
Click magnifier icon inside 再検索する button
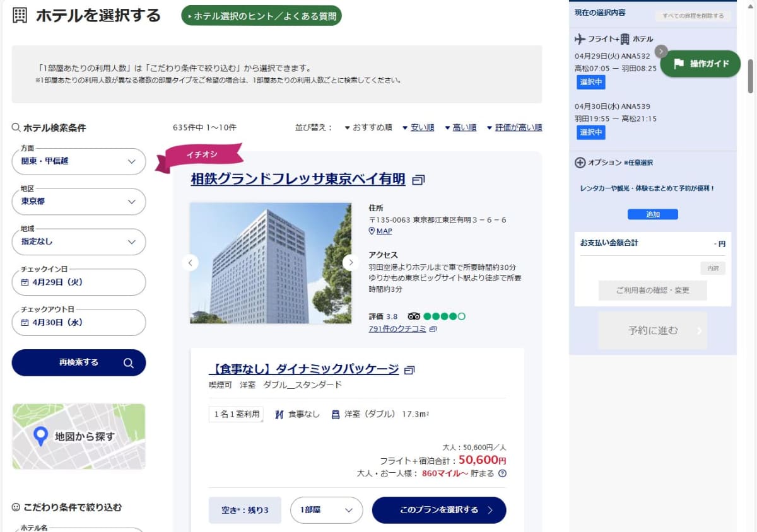(129, 362)
